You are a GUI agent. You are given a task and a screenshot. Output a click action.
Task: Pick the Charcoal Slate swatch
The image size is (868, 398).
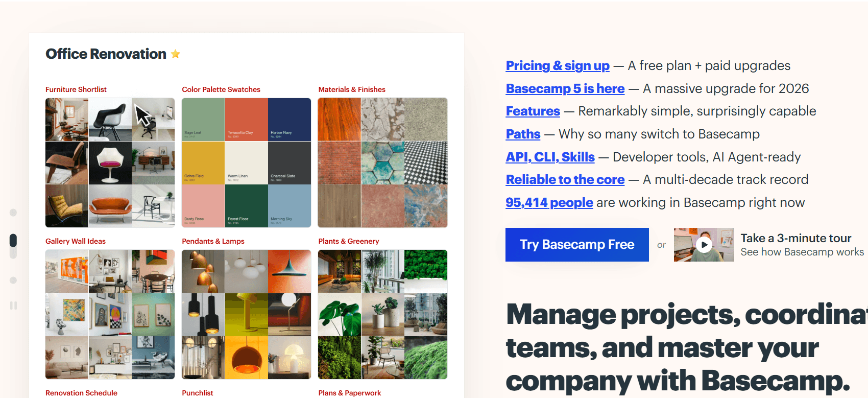(x=290, y=163)
